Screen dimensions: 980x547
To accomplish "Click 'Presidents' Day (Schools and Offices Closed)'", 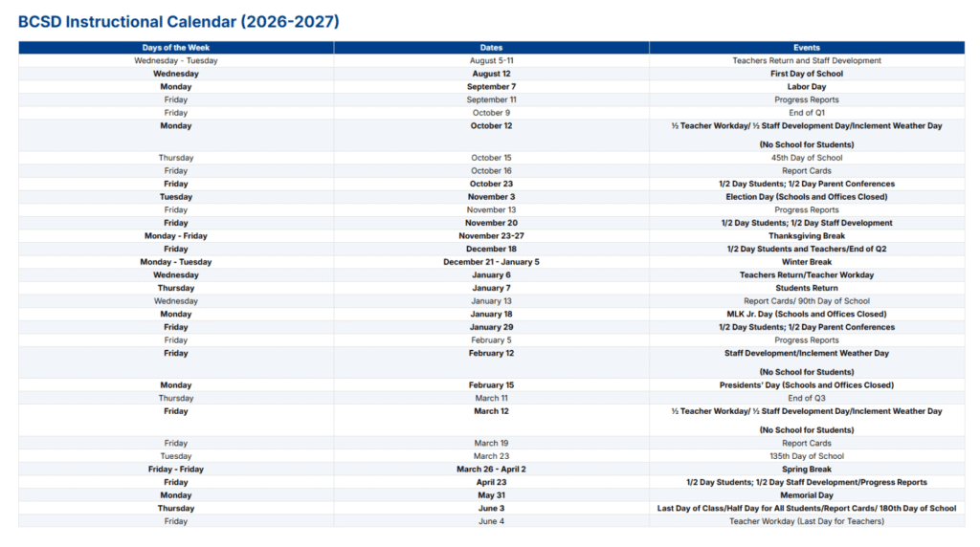I will (x=807, y=385).
